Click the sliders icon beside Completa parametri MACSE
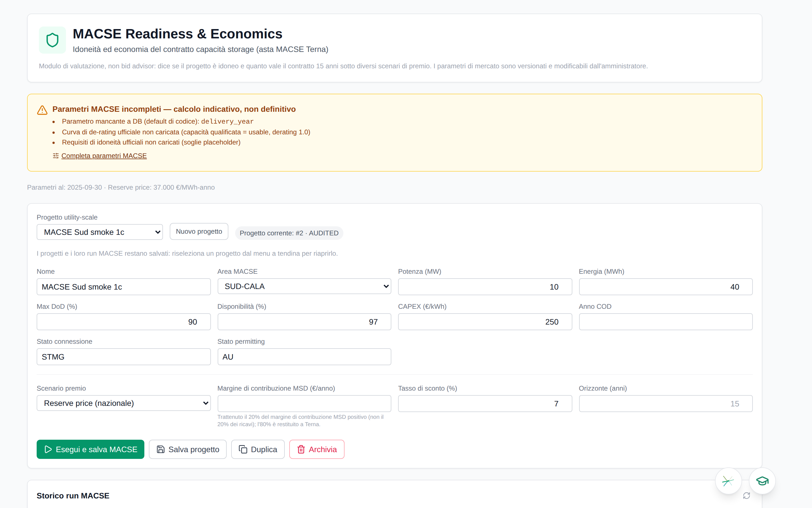Image resolution: width=812 pixels, height=508 pixels. pyautogui.click(x=56, y=156)
